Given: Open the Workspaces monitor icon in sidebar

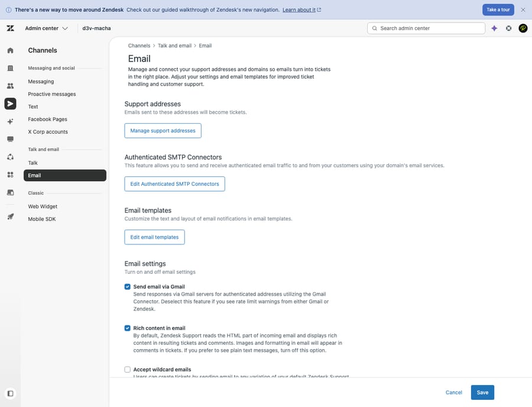Looking at the screenshot, I should tap(10, 139).
